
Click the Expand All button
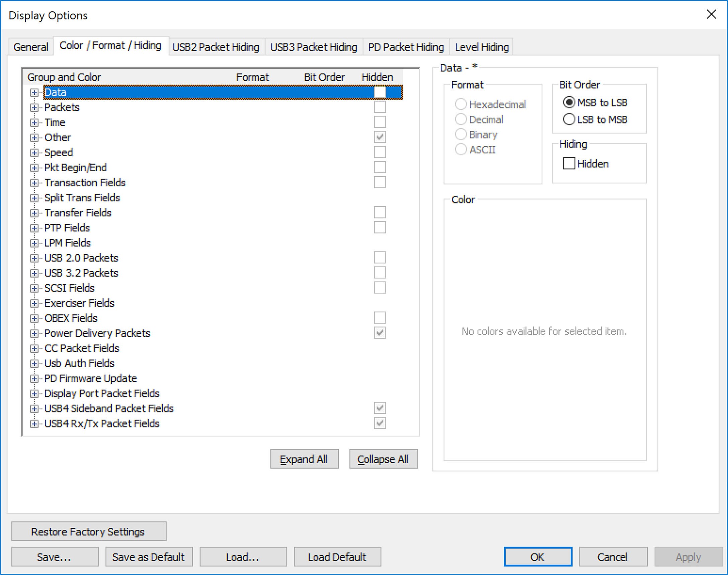pyautogui.click(x=304, y=459)
